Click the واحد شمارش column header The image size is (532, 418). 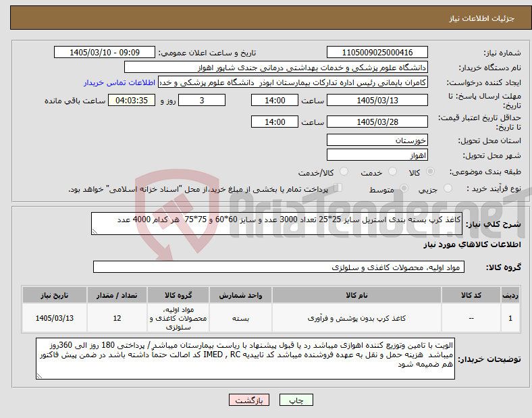coord(240,295)
